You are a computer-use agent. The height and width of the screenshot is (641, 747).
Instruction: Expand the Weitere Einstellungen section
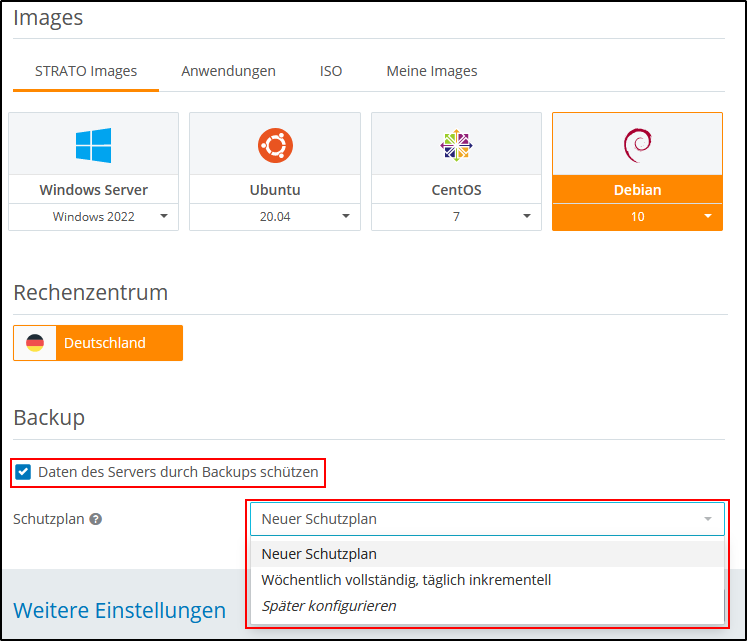[120, 610]
